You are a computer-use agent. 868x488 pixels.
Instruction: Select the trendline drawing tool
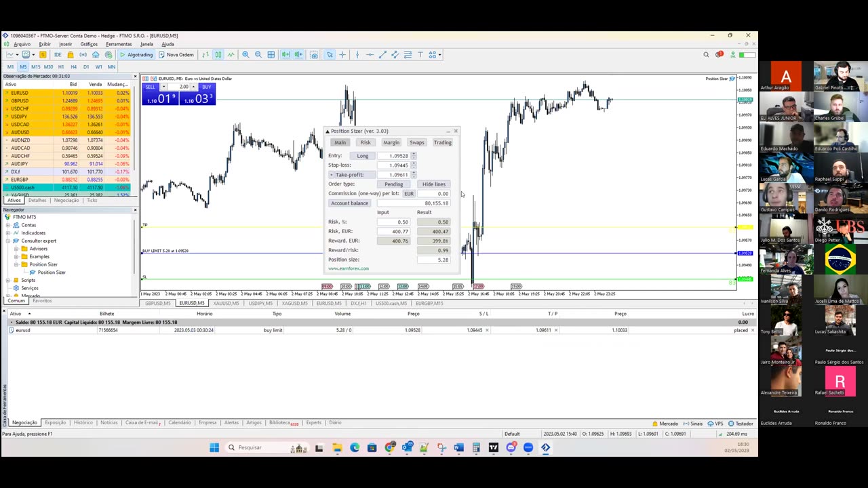[382, 54]
